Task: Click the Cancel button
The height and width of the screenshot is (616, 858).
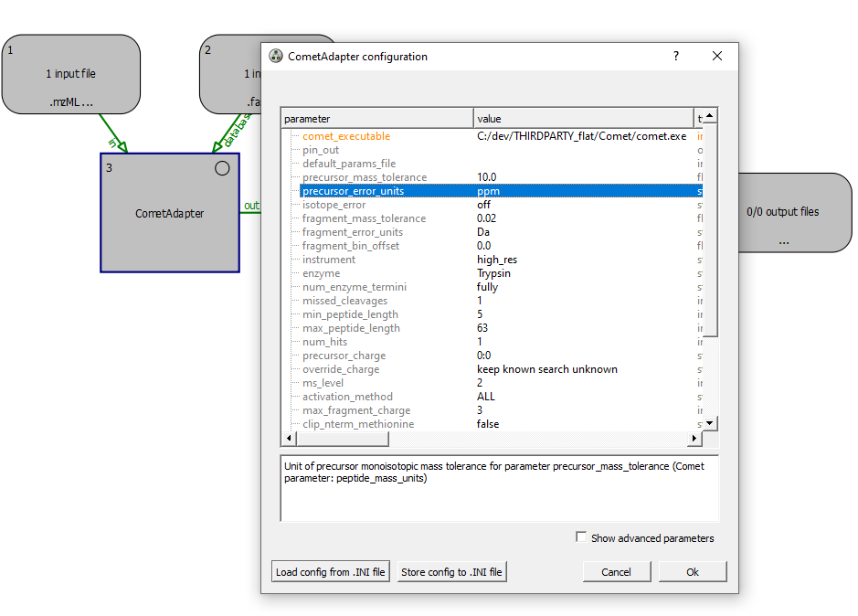Action: (616, 572)
